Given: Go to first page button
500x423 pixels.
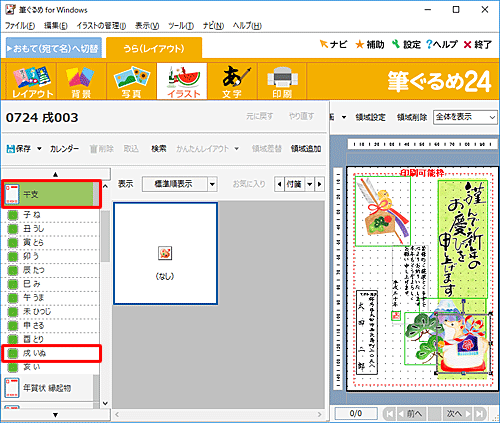Looking at the screenshot, I should [x=389, y=414].
